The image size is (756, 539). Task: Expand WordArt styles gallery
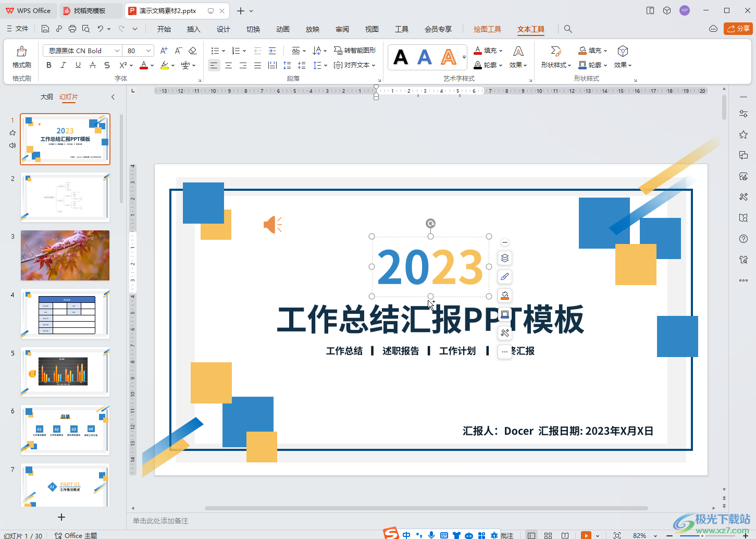click(x=464, y=57)
